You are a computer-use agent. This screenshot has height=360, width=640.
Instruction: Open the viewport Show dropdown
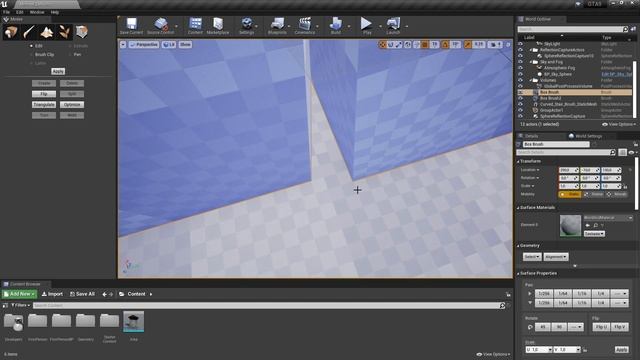pos(185,44)
